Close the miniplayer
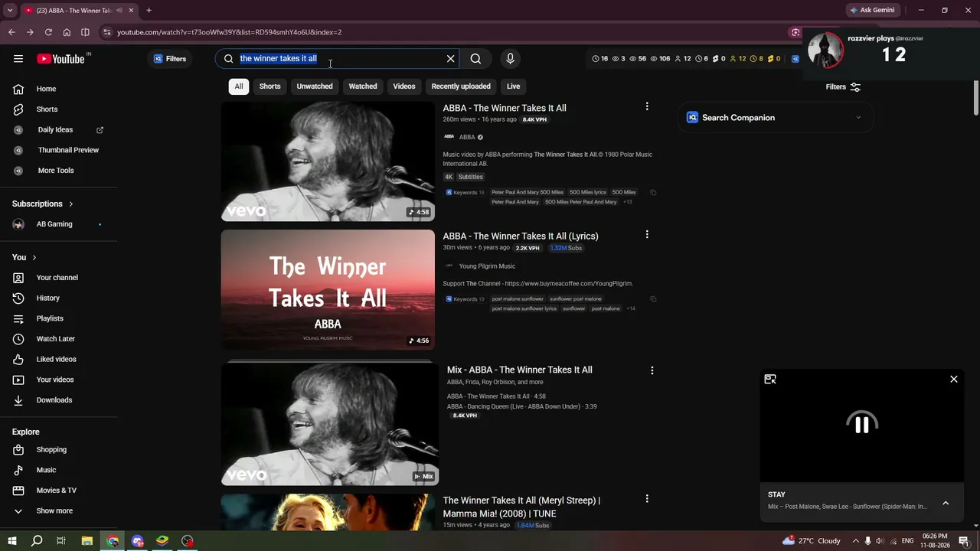Viewport: 980px width, 551px height. click(954, 380)
